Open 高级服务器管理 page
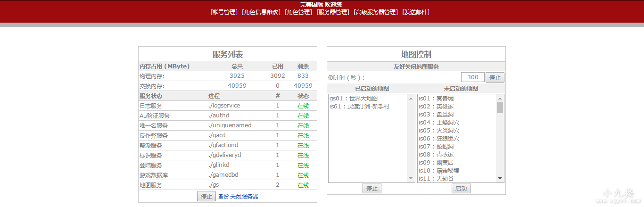 376,12
